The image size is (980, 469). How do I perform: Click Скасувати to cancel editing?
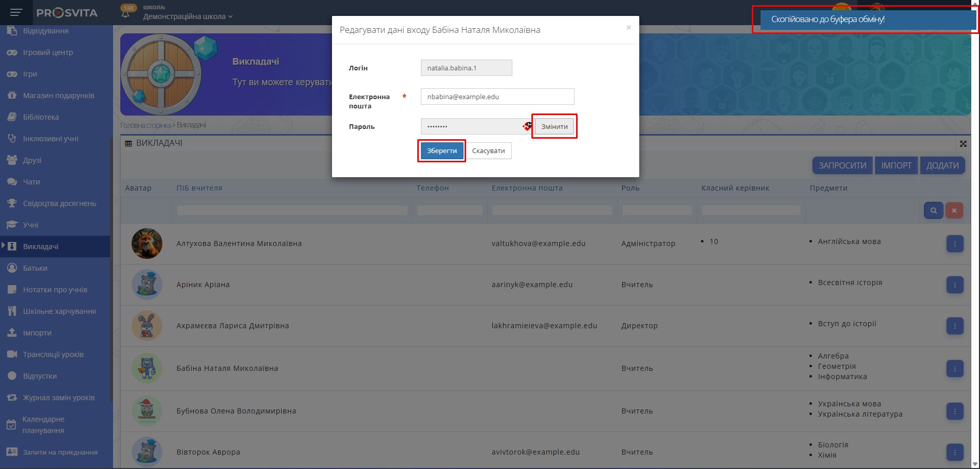point(488,151)
